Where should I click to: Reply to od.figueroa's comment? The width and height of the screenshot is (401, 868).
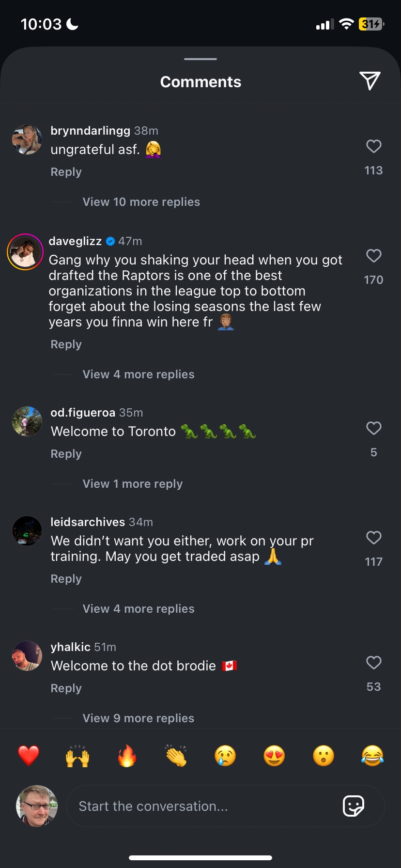pyautogui.click(x=66, y=454)
